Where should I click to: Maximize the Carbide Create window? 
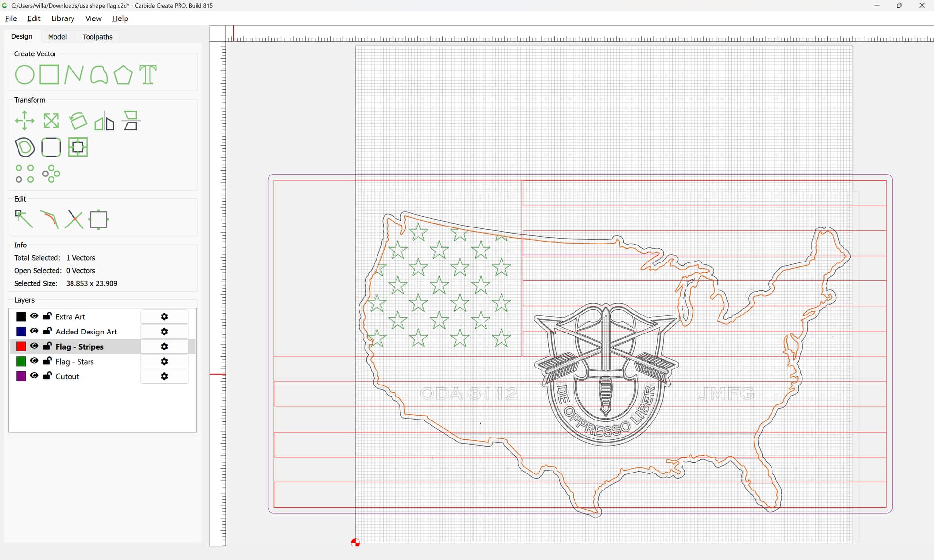[x=899, y=5]
